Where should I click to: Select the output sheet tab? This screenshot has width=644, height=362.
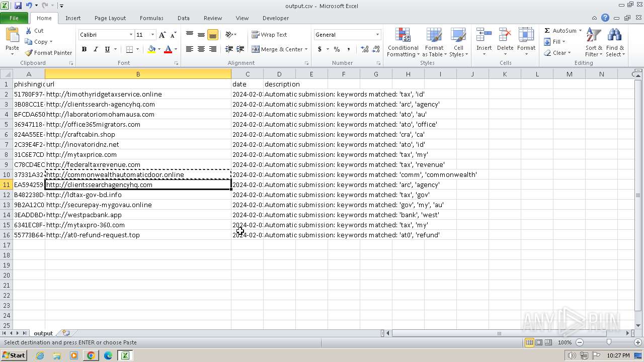[43, 333]
